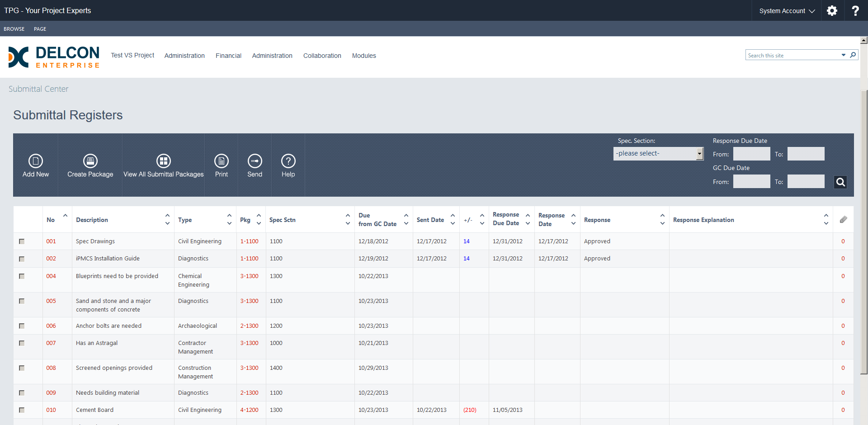This screenshot has width=868, height=425.
Task: Check the checkbox for Spec Drawings row
Action: 21,241
